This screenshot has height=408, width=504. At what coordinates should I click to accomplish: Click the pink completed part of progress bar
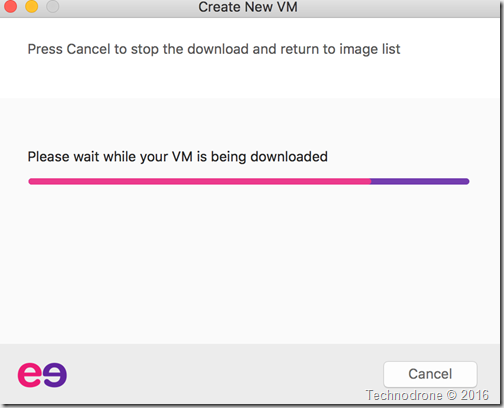200,181
